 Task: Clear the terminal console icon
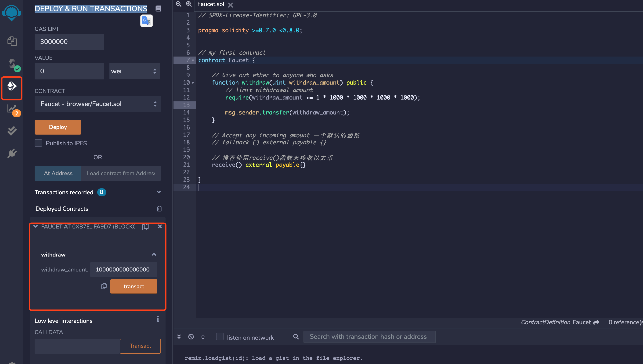(x=191, y=336)
